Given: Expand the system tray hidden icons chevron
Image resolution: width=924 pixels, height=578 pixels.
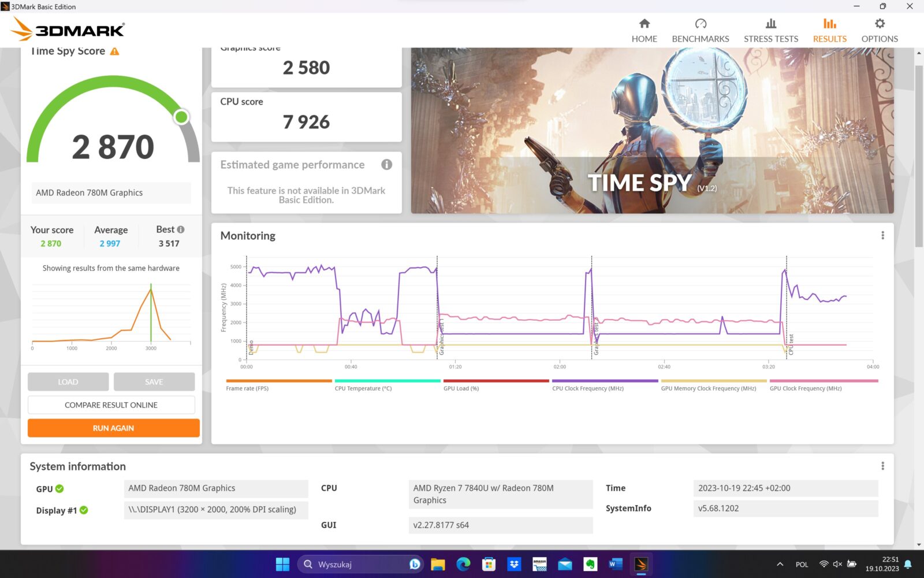Looking at the screenshot, I should [x=780, y=564].
